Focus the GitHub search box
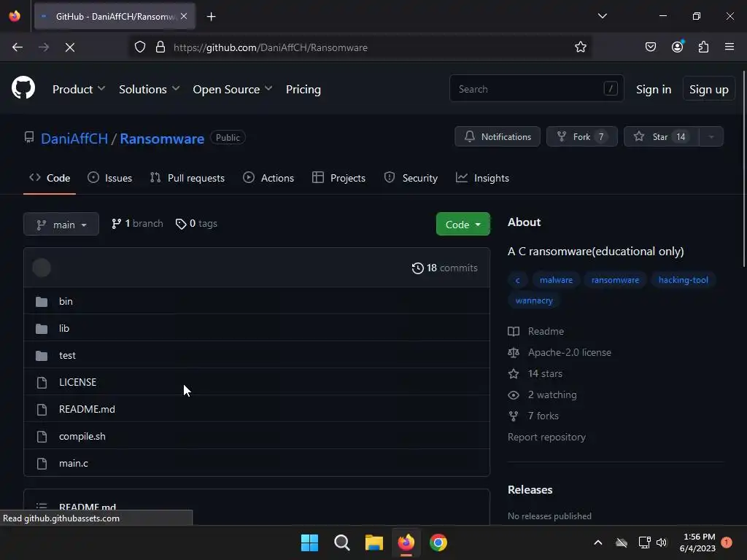The image size is (747, 560). click(x=536, y=88)
